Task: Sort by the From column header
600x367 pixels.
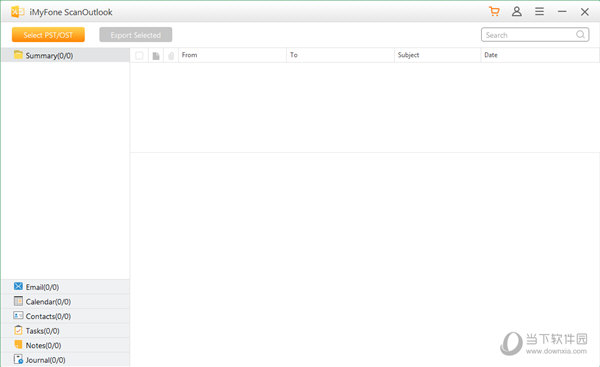Action: point(232,55)
